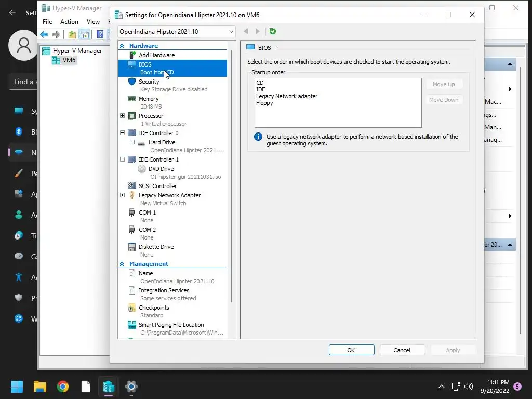532x399 pixels.
Task: Select CD in the startup order list
Action: (260, 83)
